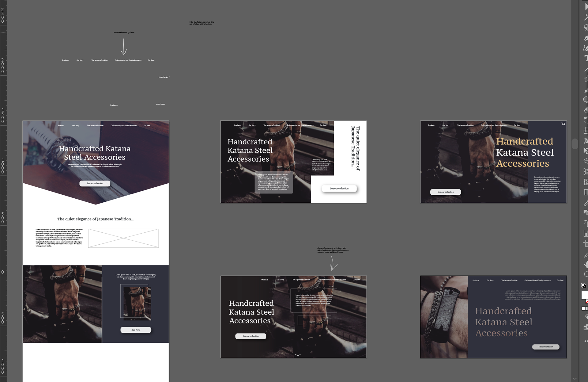
Task: Select the down chevron on bottom-middle artboard
Action: pyautogui.click(x=298, y=355)
